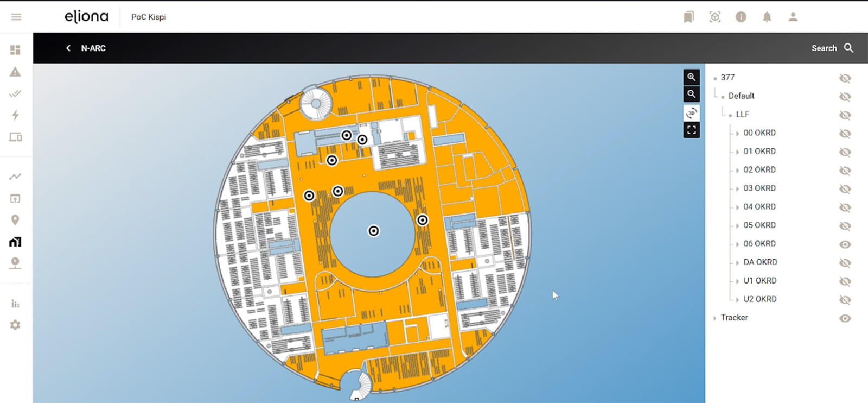Open the building floorplan icon in sidebar
Screen dimensions: 868x403
15,242
